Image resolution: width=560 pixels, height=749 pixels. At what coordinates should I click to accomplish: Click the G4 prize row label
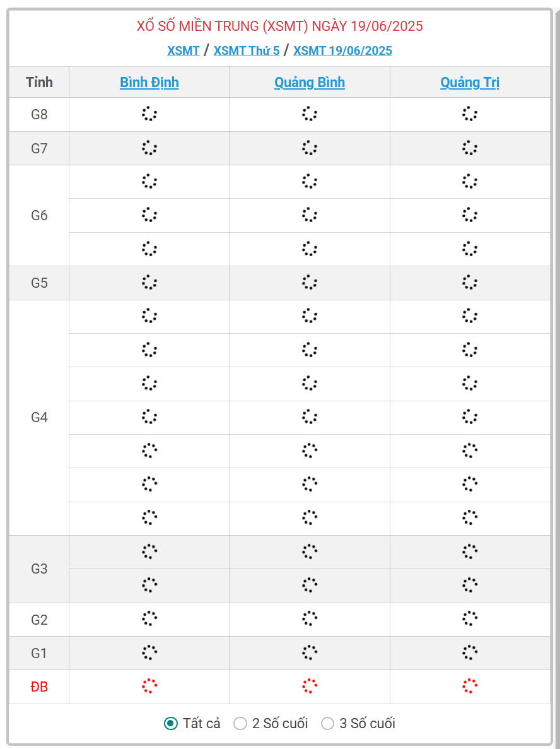[x=39, y=418]
